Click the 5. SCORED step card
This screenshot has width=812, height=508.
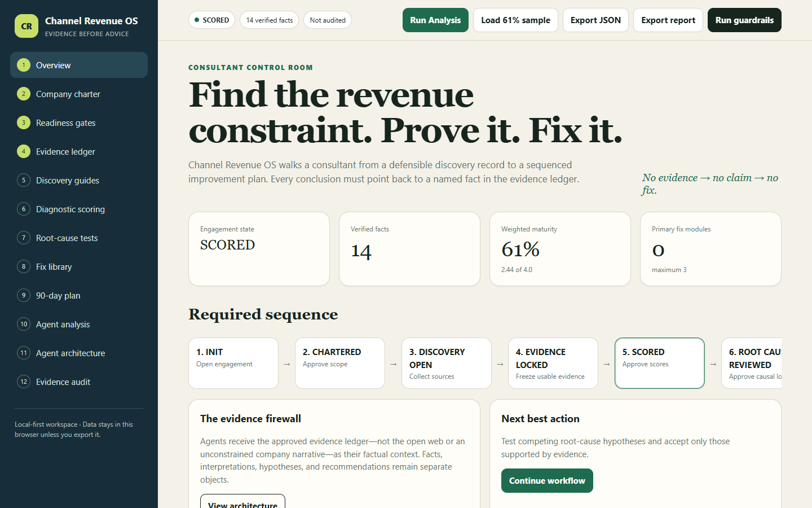tap(660, 363)
